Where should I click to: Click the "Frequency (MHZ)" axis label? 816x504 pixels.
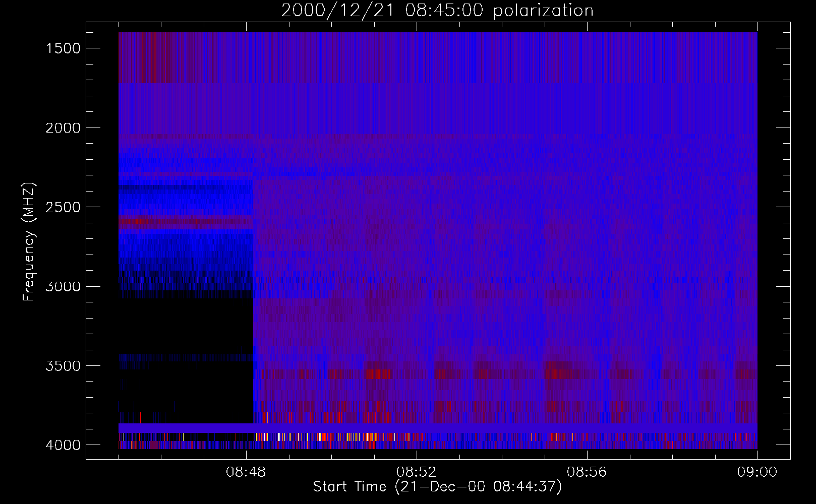pos(29,242)
